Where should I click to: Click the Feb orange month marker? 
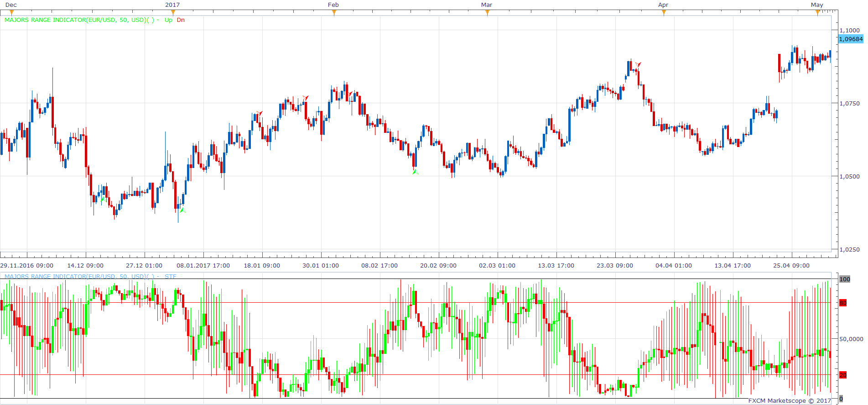coord(334,12)
